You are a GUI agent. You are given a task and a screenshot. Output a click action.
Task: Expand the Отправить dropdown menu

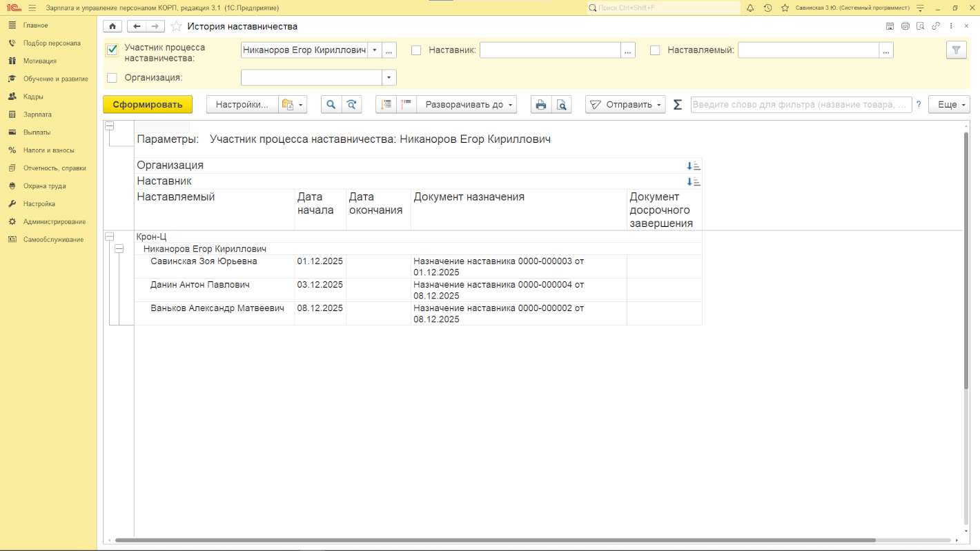point(625,105)
